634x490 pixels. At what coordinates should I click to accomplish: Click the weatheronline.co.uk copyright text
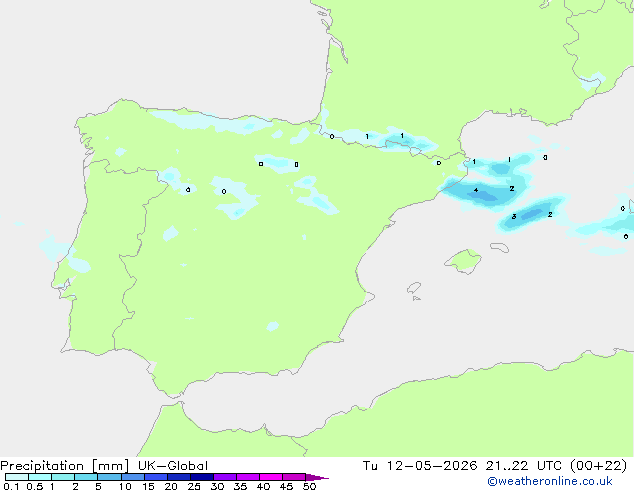click(549, 481)
